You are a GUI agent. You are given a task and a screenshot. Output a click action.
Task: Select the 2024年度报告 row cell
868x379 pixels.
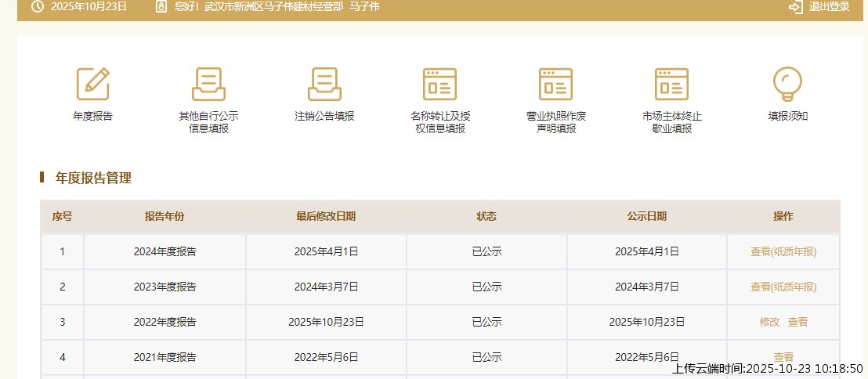[x=165, y=252]
